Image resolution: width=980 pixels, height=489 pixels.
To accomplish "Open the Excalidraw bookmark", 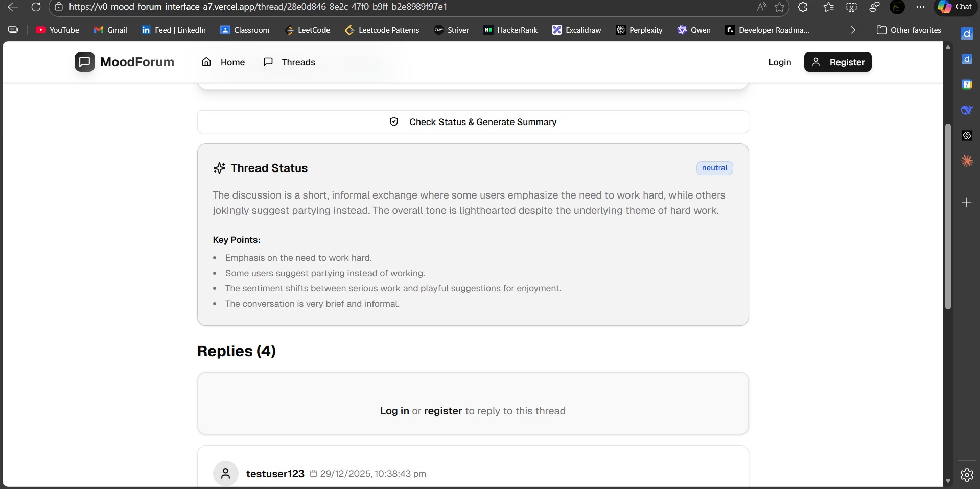I will point(576,30).
